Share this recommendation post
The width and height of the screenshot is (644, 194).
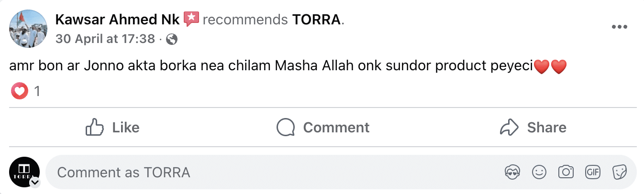[x=533, y=128]
